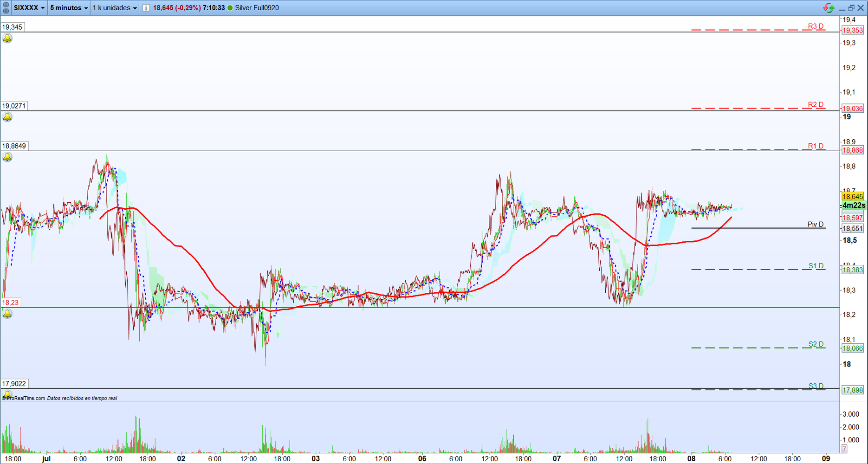Click the 18,383 price axis tag

[x=853, y=270]
